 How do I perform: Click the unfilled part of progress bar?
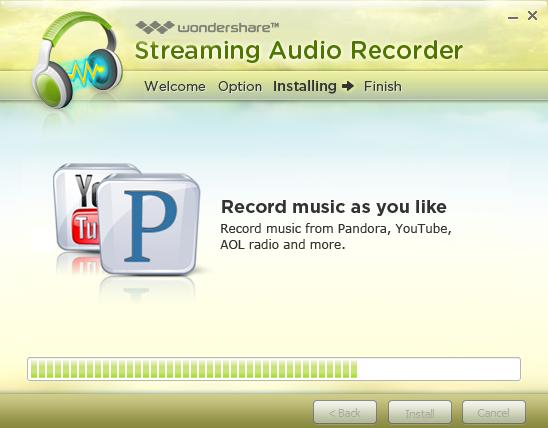point(438,369)
